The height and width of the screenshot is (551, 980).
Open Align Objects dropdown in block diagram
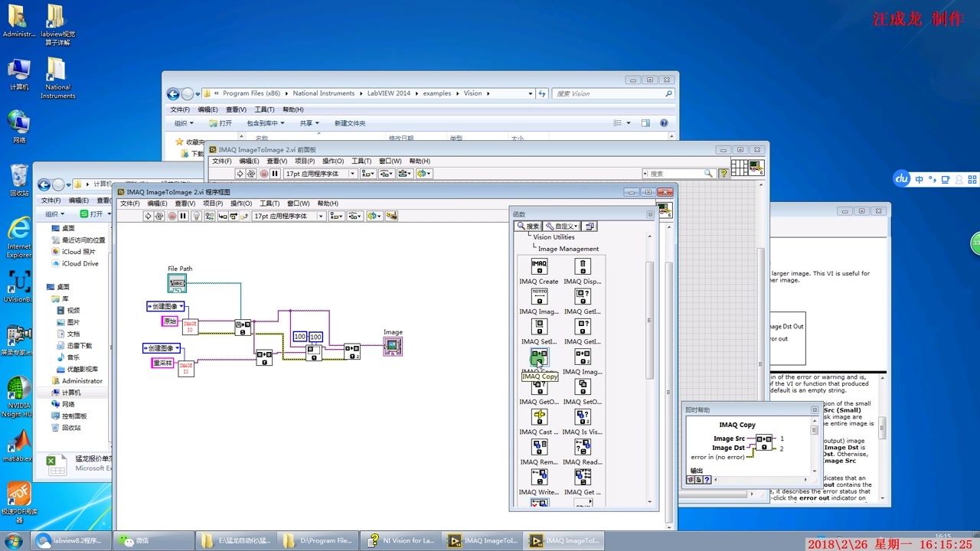click(337, 217)
